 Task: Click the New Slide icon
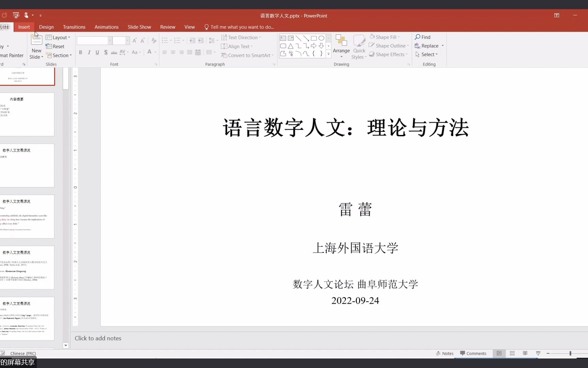click(x=36, y=40)
